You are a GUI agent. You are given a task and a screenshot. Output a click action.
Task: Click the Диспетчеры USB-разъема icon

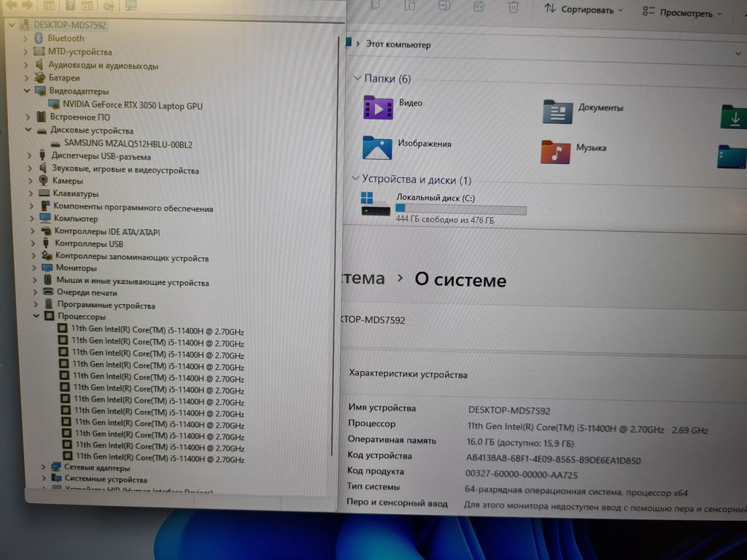click(42, 155)
